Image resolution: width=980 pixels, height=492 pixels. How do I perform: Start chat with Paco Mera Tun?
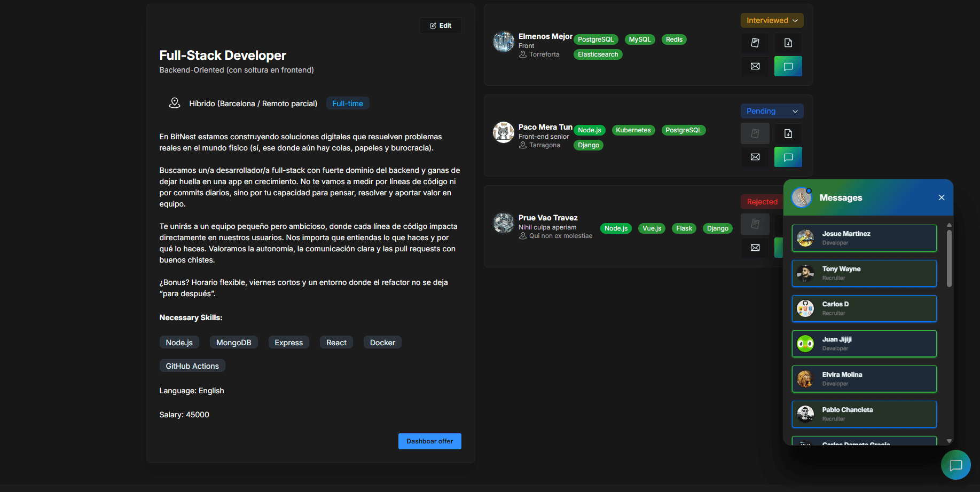pyautogui.click(x=788, y=157)
